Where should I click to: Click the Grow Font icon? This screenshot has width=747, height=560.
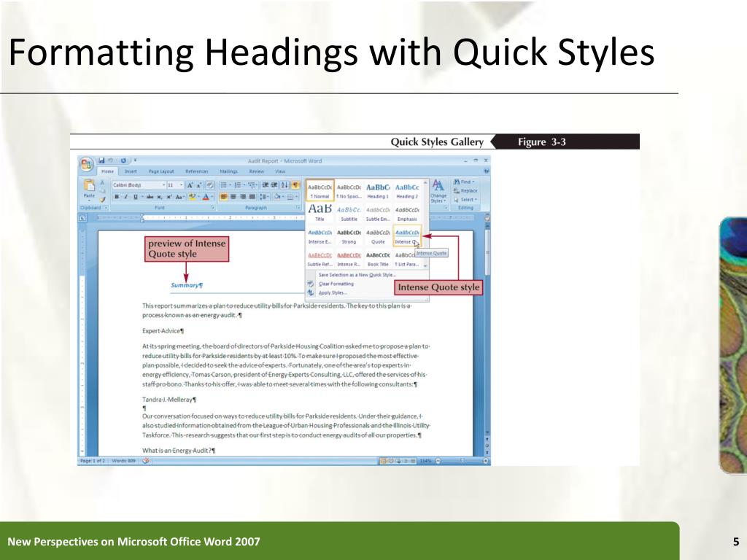click(x=190, y=185)
